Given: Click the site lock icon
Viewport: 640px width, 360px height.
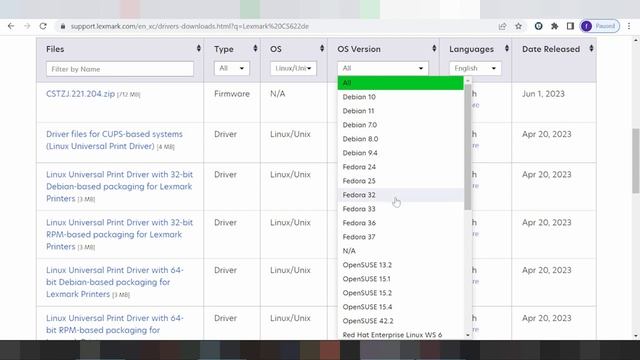Looking at the screenshot, I should coord(62,26).
